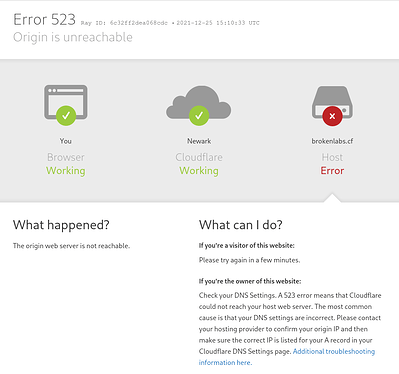
Task: Click the host server drive icon
Action: point(332,102)
